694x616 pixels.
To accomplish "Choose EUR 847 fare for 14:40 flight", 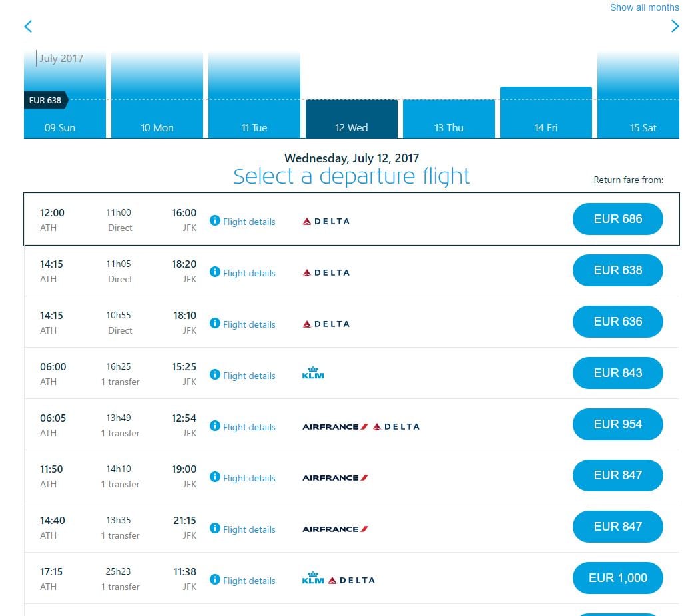I will (x=618, y=527).
